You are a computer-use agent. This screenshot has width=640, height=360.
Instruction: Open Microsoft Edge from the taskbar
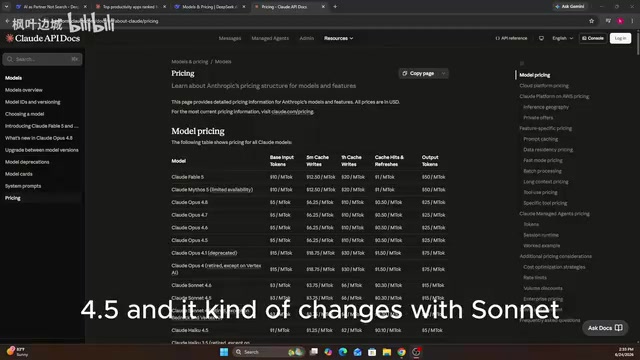[343, 352]
